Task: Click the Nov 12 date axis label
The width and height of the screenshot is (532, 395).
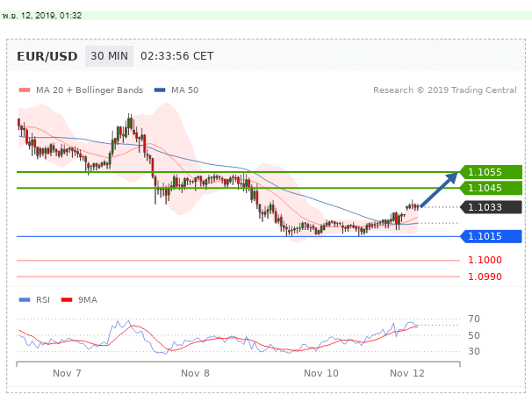Action: pyautogui.click(x=407, y=374)
